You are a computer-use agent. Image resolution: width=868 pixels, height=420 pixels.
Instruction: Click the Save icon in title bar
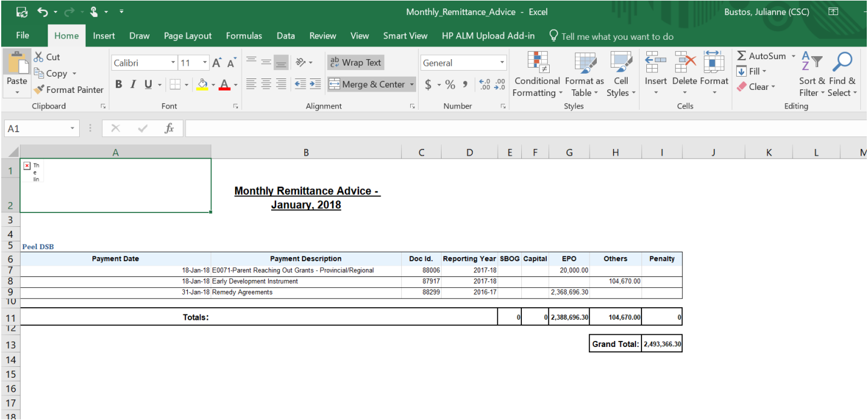click(x=22, y=12)
